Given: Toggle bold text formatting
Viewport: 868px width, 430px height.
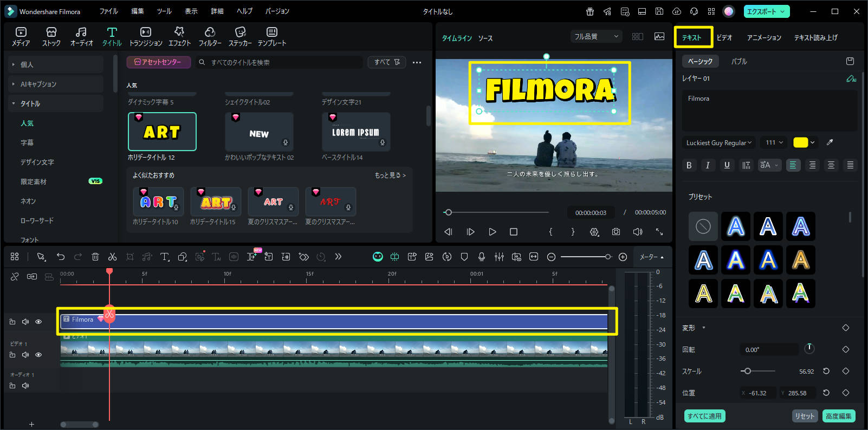Looking at the screenshot, I should coord(689,165).
